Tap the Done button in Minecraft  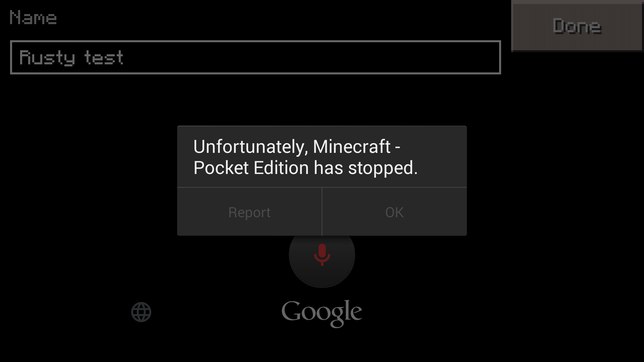577,26
